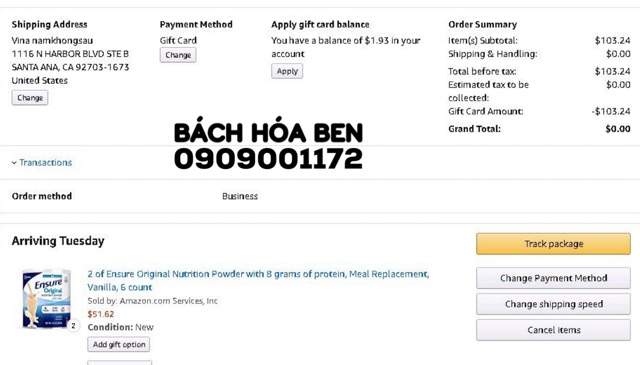Select Change shipping speed
Image resolution: width=640 pixels, height=365 pixels.
(x=553, y=304)
